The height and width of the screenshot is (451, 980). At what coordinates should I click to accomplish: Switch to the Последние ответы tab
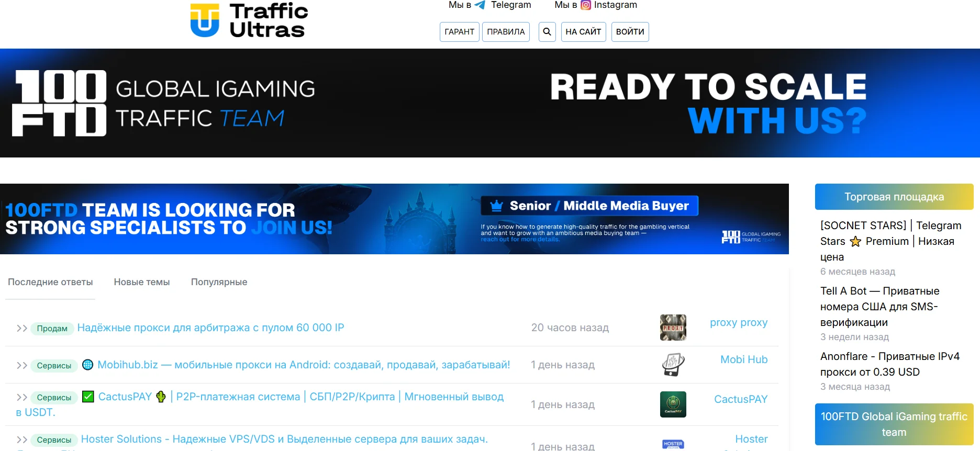point(50,283)
